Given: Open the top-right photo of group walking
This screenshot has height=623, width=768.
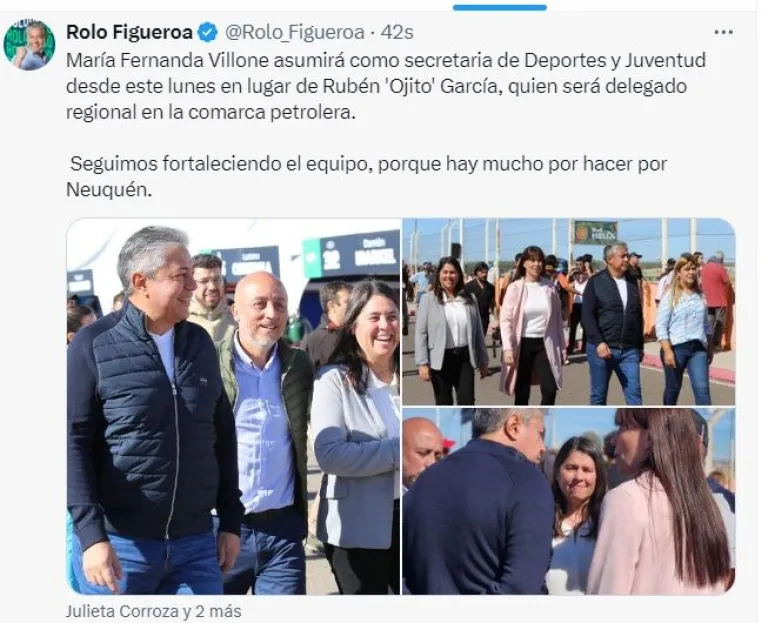Looking at the screenshot, I should coord(569,312).
